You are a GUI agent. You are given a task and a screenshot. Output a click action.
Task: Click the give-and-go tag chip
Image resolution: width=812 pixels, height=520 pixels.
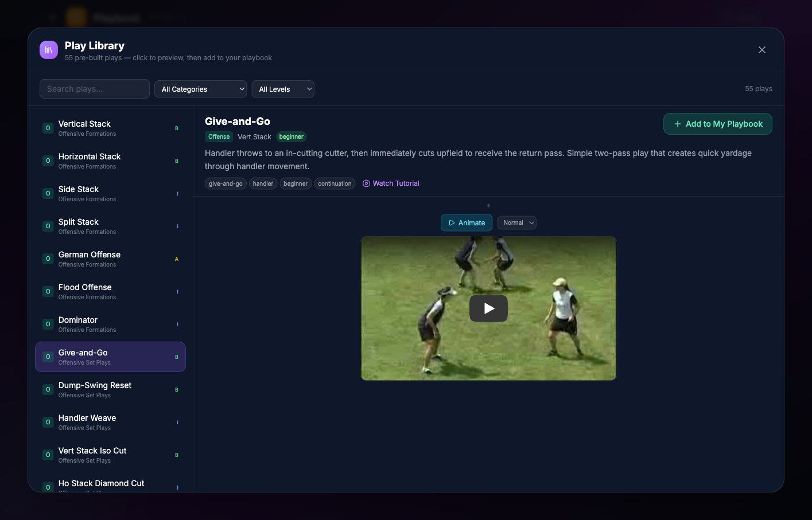tap(226, 183)
